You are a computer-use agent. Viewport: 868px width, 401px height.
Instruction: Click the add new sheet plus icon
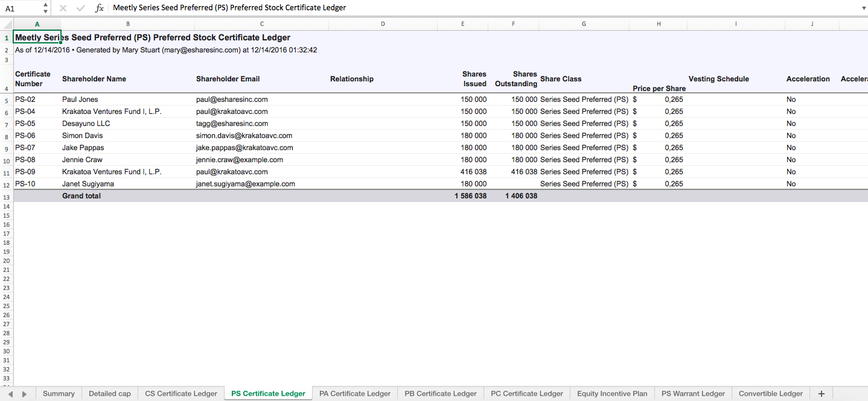tap(821, 394)
